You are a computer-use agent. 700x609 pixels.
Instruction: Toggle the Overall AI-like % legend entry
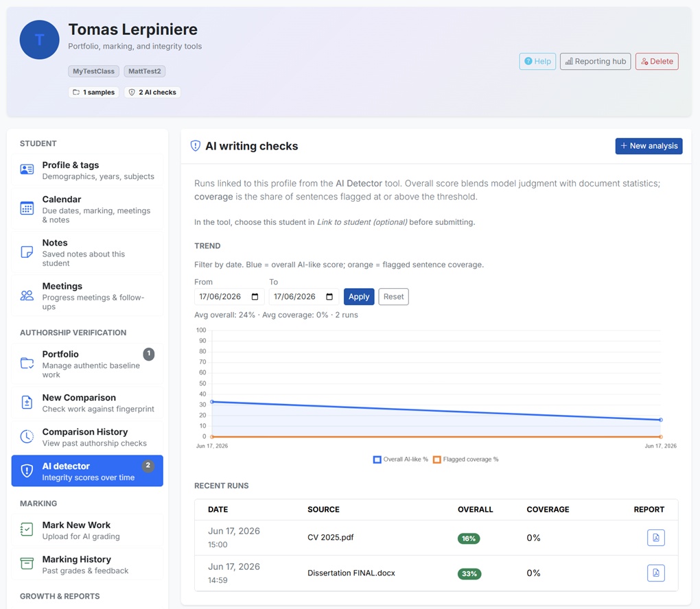(401, 459)
